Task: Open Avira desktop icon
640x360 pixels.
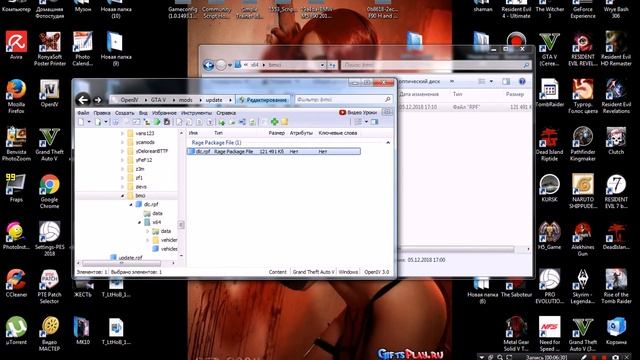Action: tap(16, 45)
